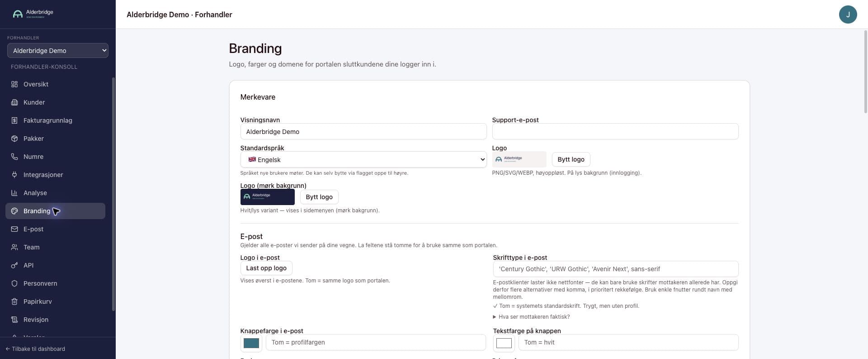868x359 pixels.
Task: Click the Alderbridge logo in the sidebar header
Action: [33, 14]
